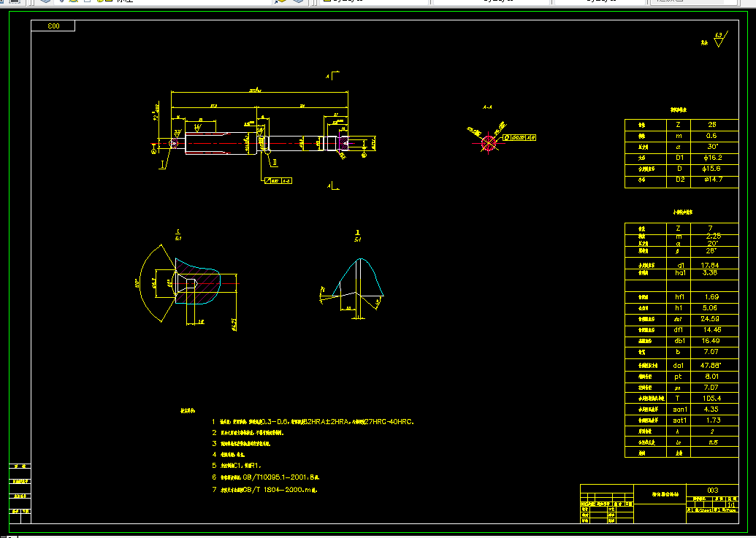
Task: Click the mirrored E00 label box
Action: point(53,26)
